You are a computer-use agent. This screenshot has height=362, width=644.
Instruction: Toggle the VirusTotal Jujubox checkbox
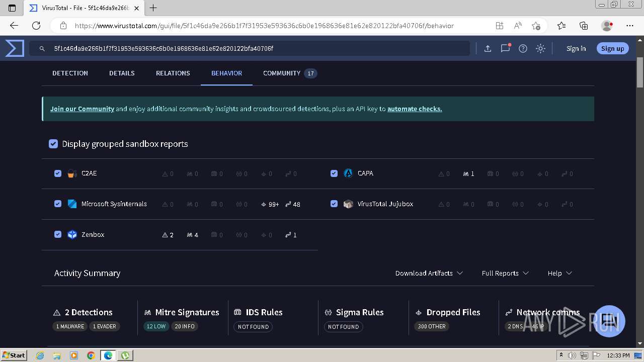point(334,204)
